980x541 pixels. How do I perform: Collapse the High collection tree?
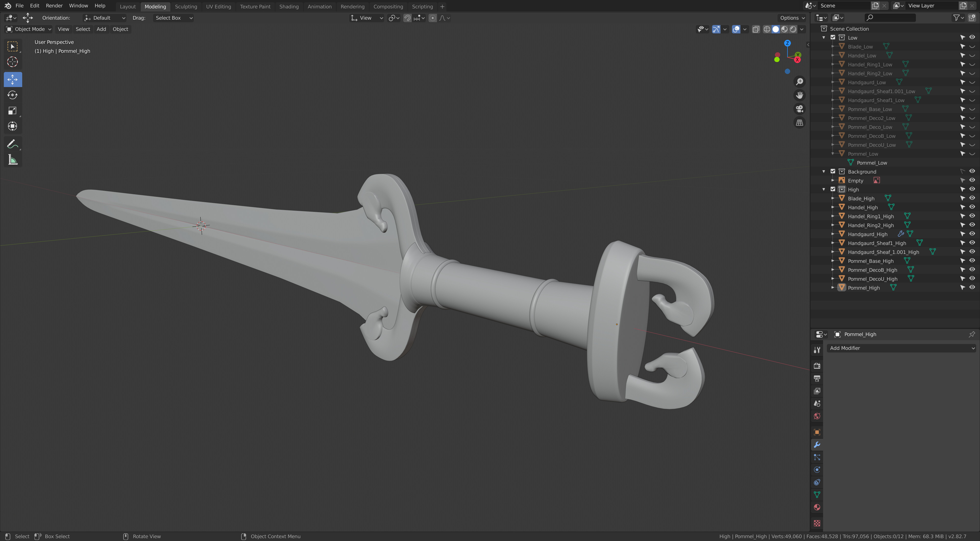[x=824, y=189]
